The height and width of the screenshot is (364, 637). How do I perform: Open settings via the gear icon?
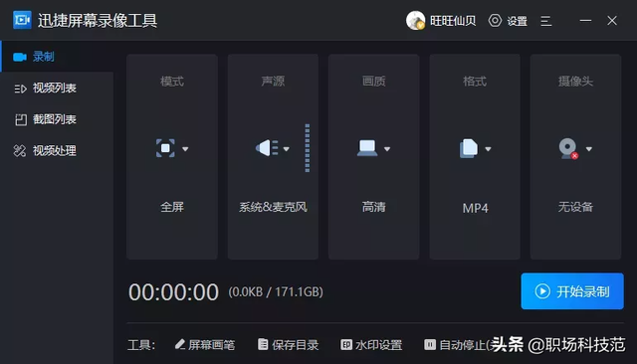tap(495, 20)
